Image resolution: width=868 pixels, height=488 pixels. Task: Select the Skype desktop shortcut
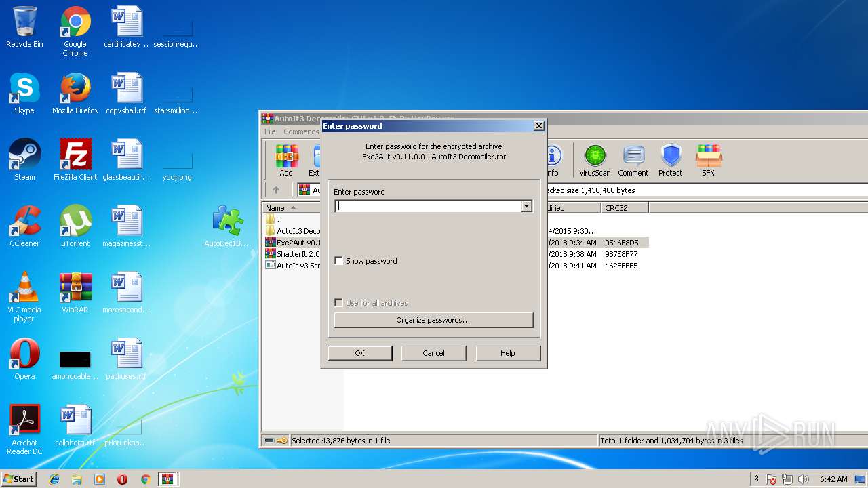[24, 94]
